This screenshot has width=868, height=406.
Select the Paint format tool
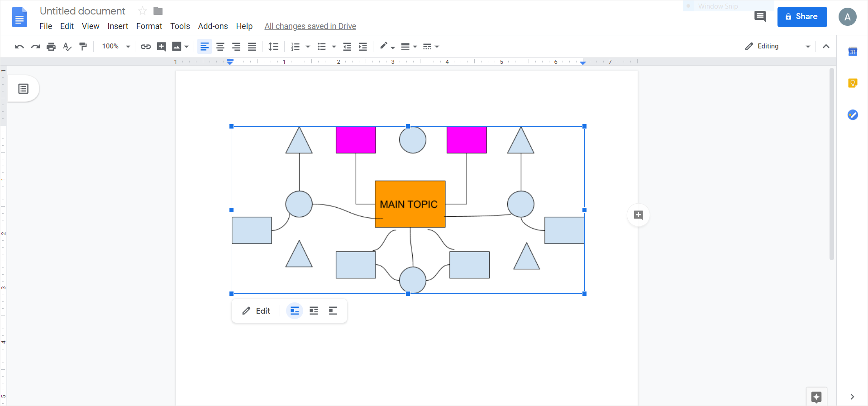(x=83, y=47)
